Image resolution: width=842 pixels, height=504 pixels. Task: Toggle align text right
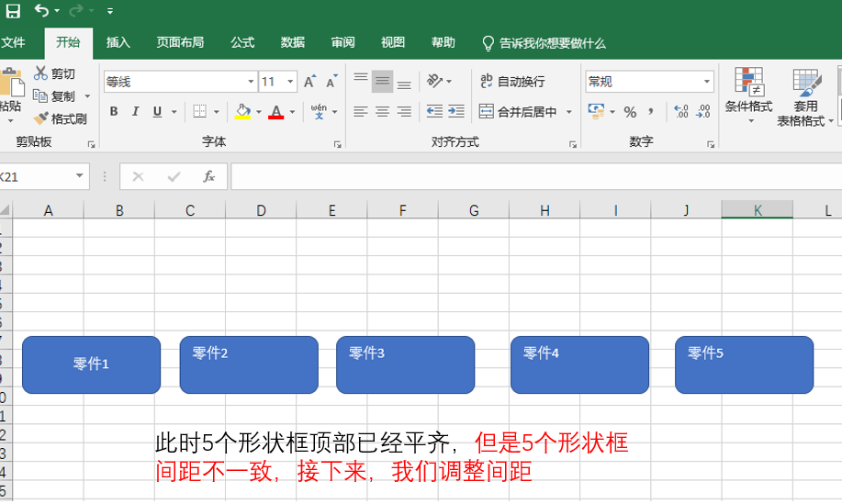(404, 112)
